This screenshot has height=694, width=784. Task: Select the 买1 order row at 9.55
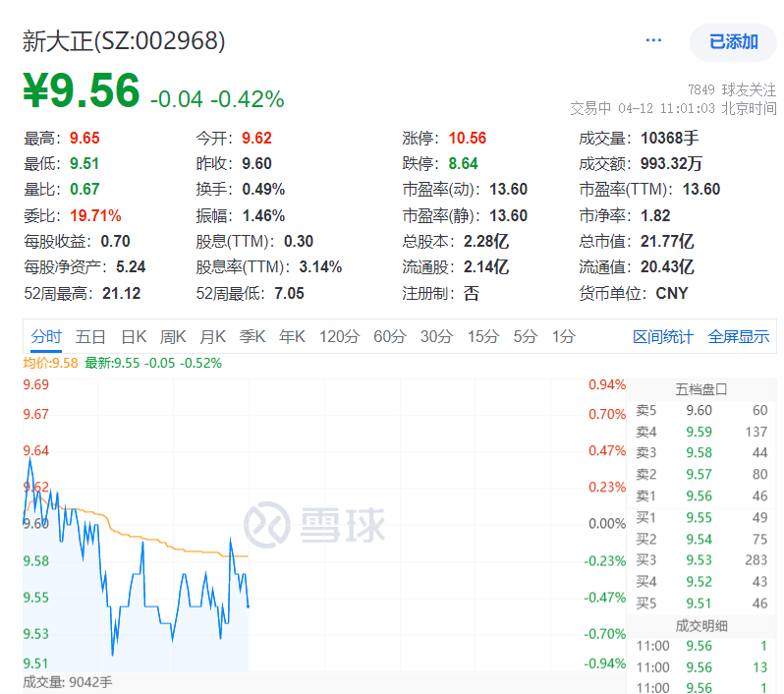coord(701,517)
